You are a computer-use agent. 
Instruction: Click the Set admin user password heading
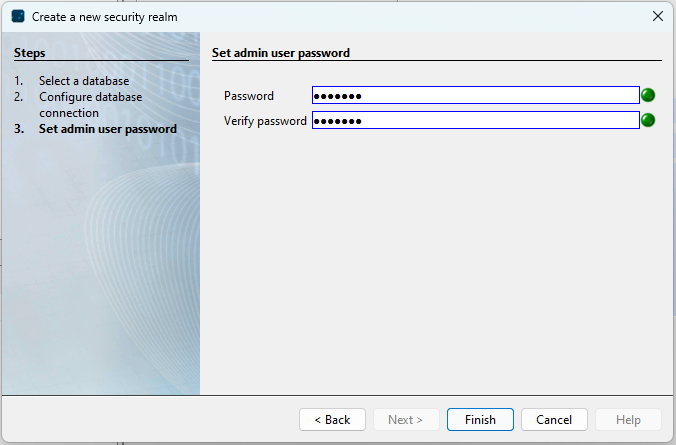pyautogui.click(x=281, y=53)
